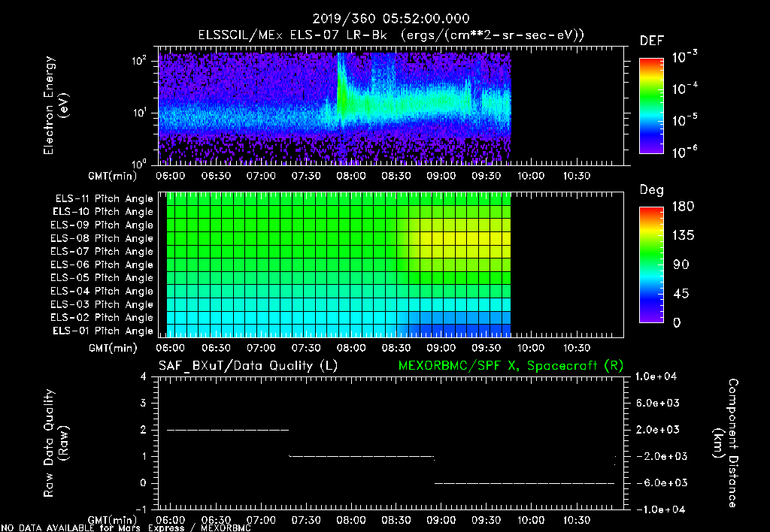This screenshot has width=770, height=532.
Task: Click the 10^2 energy tick label
Action: coord(139,60)
